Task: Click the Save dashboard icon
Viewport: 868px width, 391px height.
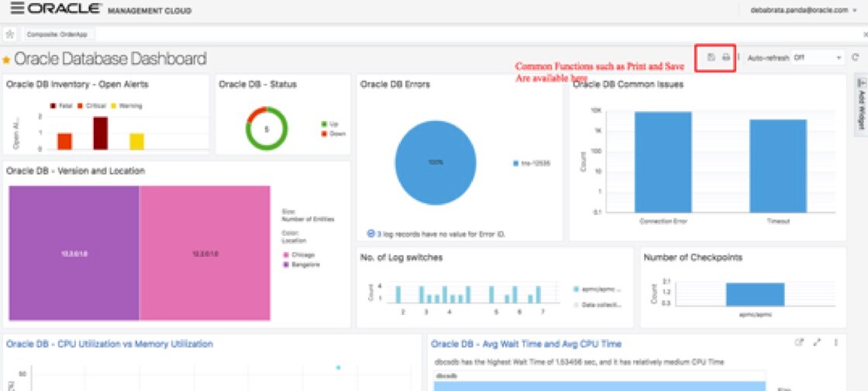Action: click(x=711, y=57)
